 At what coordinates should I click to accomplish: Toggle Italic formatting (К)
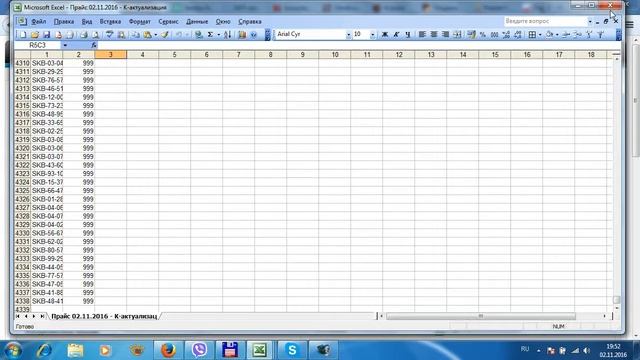[396, 35]
